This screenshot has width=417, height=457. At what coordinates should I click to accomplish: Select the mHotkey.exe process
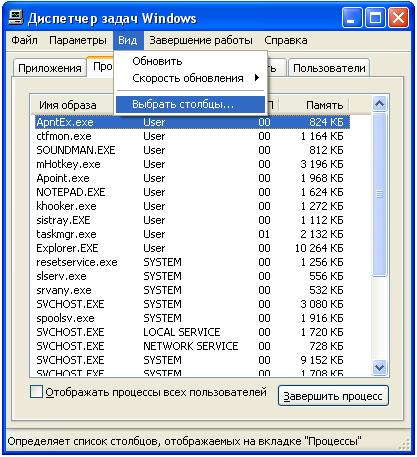pos(192,164)
